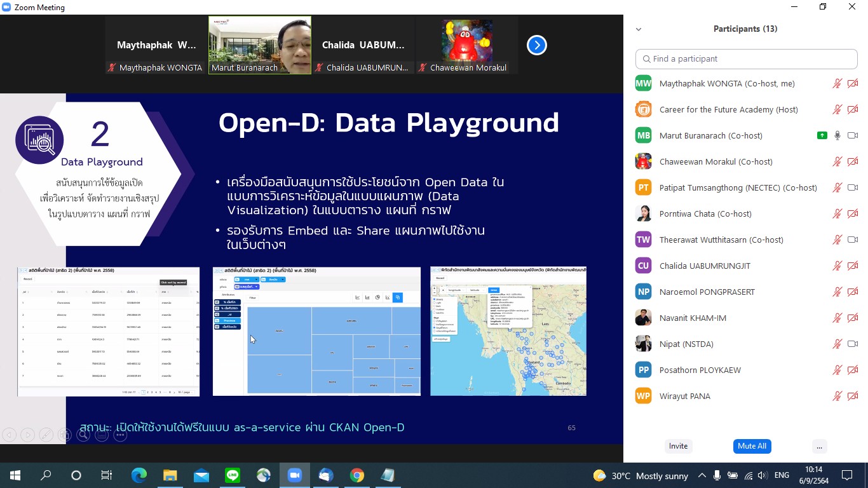This screenshot has height=488, width=868.
Task: Click Career for the Future Academy's muted mic icon
Action: pyautogui.click(x=837, y=109)
